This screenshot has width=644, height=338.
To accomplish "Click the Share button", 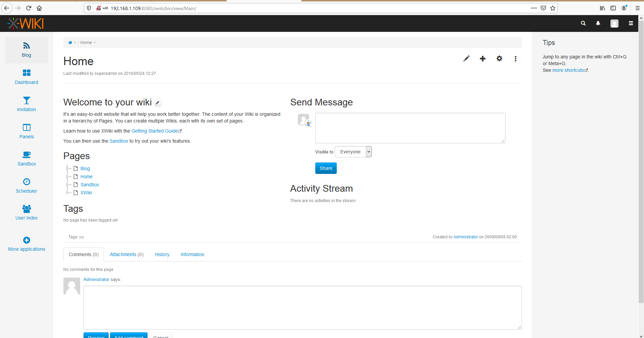I will pos(326,168).
